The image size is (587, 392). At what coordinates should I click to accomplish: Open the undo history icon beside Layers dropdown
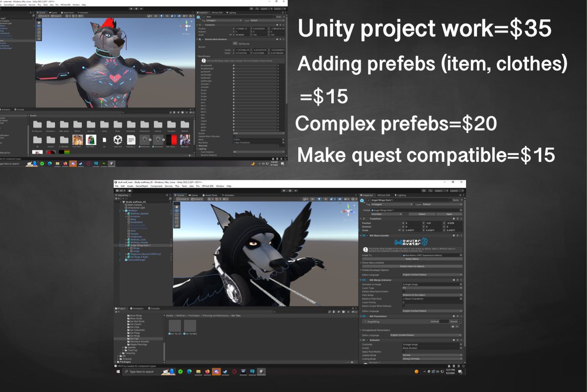(x=424, y=191)
